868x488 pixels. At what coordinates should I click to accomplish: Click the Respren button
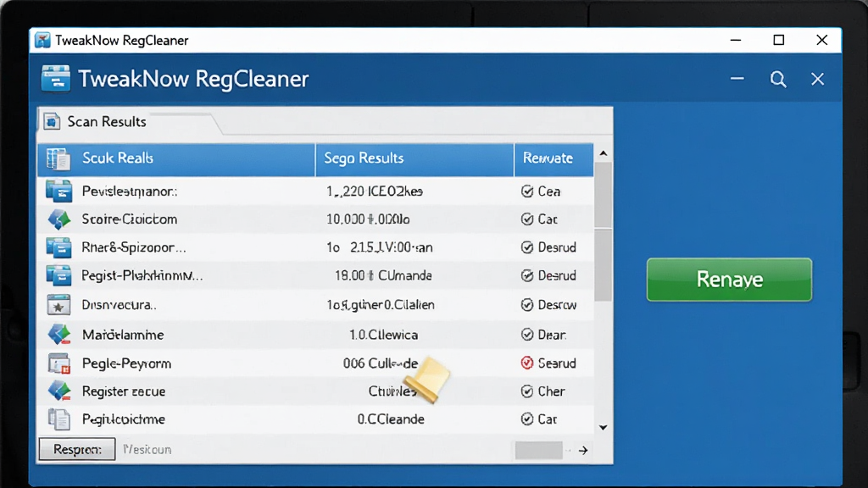tap(77, 449)
